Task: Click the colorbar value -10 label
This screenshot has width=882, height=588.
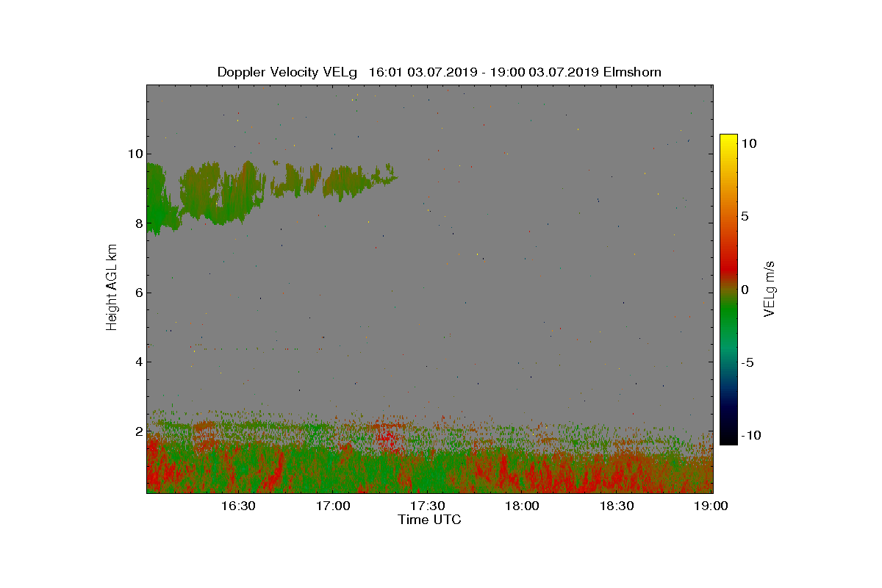Action: click(x=750, y=435)
